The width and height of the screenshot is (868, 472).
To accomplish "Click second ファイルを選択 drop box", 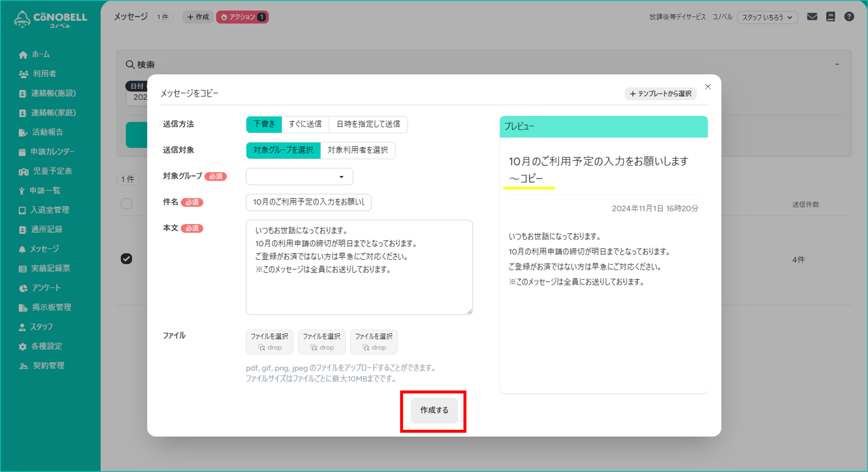I will [x=322, y=342].
